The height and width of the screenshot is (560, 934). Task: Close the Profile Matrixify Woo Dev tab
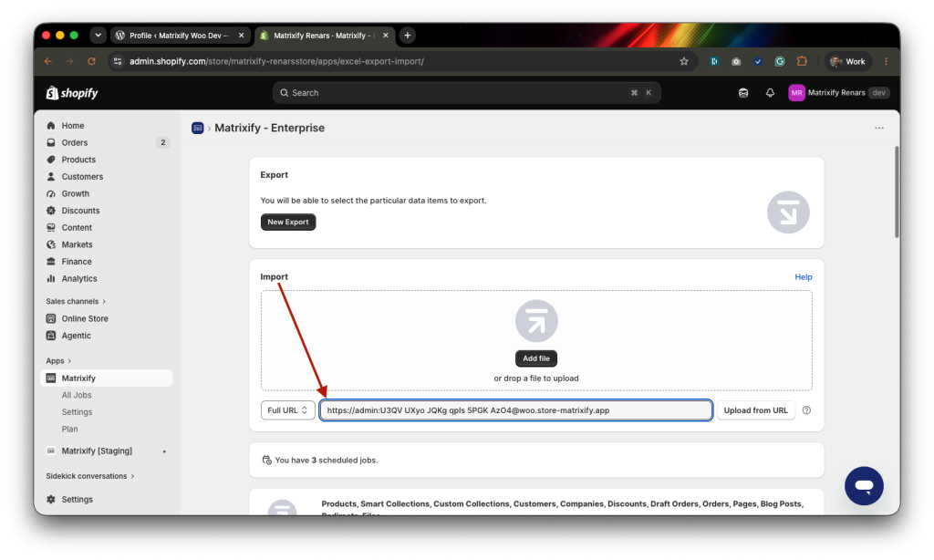point(241,36)
